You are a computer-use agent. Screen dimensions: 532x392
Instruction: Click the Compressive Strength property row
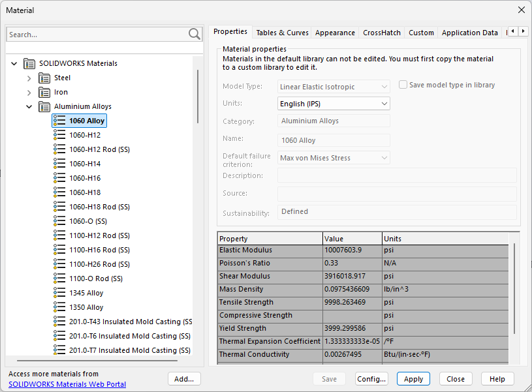pyautogui.click(x=363, y=316)
